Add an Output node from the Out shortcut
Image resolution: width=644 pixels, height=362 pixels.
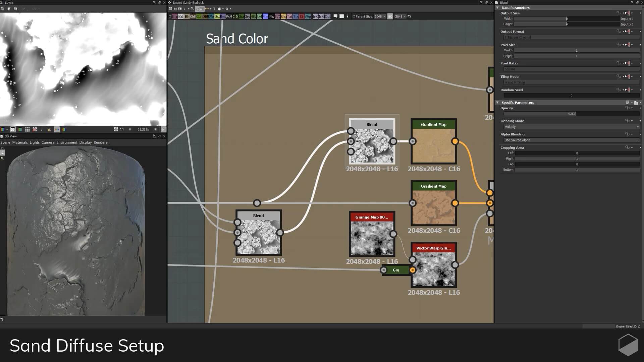pos(328,16)
